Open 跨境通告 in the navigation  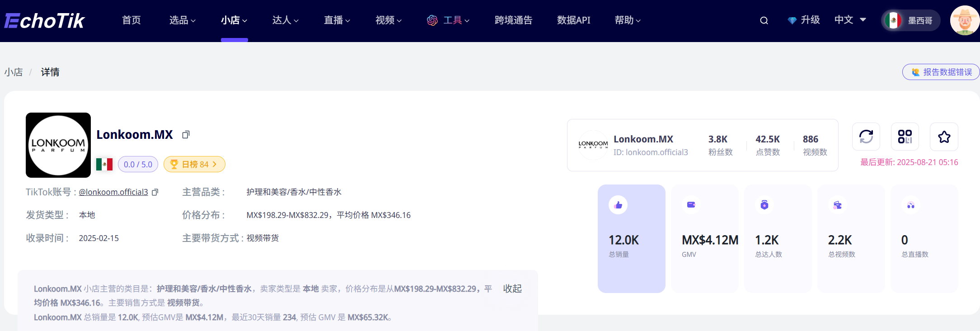coord(513,20)
